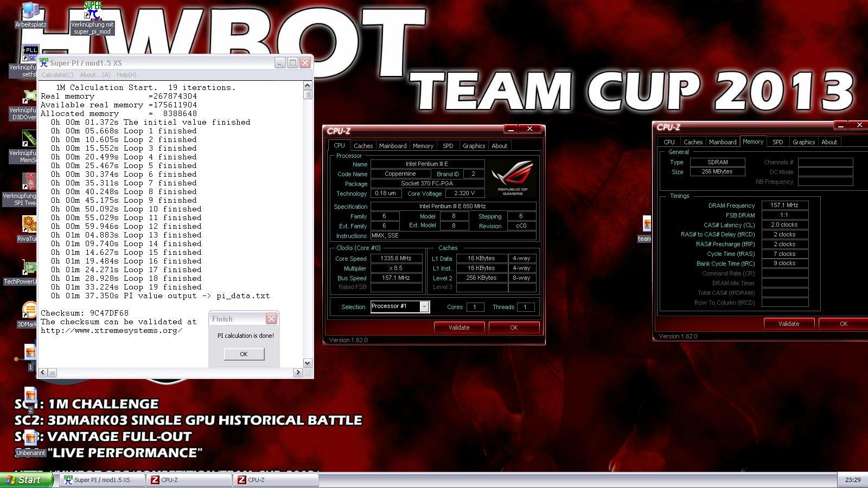Click OK in right CPU-Z window

click(x=844, y=324)
